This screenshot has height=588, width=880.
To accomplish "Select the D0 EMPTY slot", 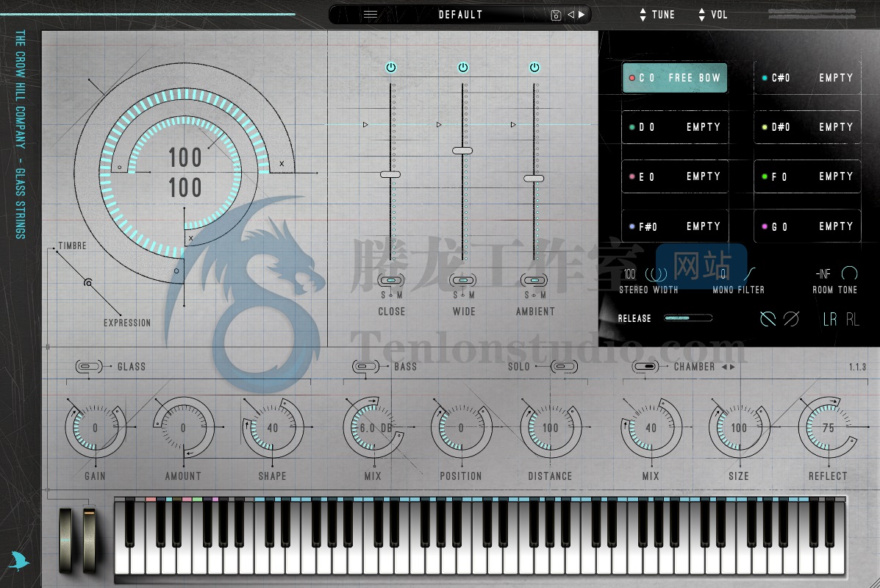I will (675, 127).
